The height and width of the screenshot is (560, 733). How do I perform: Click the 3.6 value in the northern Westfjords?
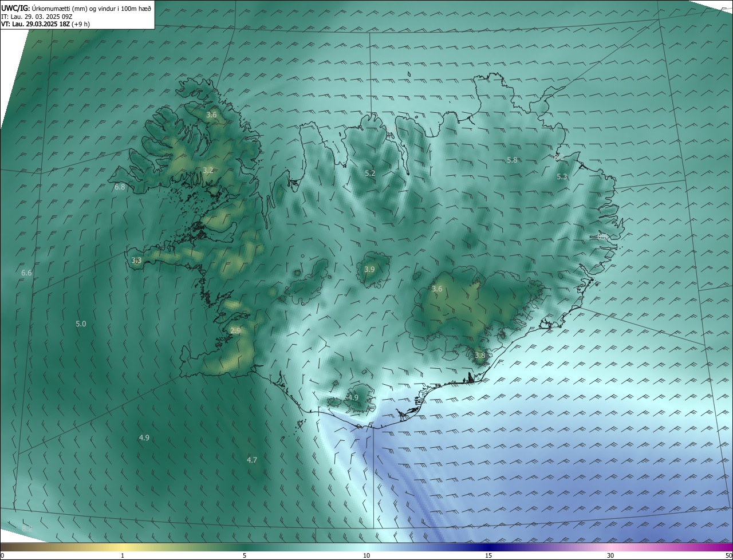211,115
